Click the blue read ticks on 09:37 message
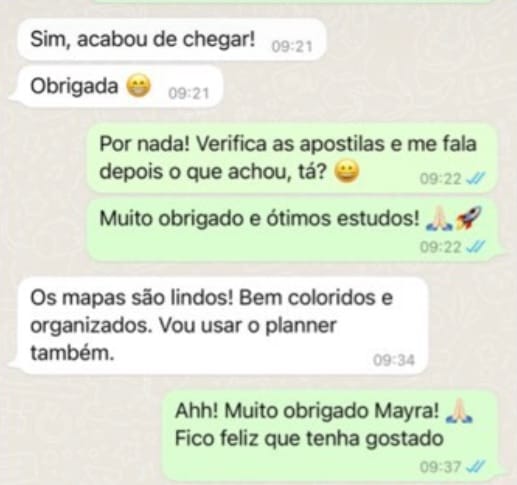The image size is (517, 485). coord(476,466)
